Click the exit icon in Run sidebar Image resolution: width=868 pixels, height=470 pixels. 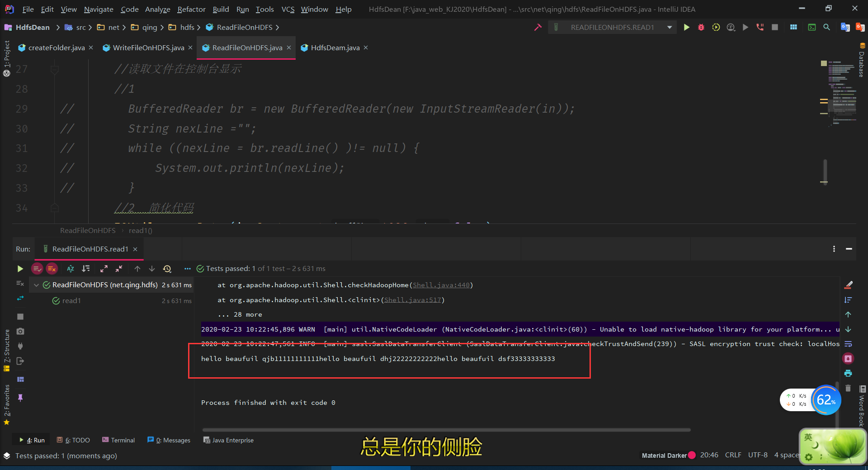click(x=20, y=361)
